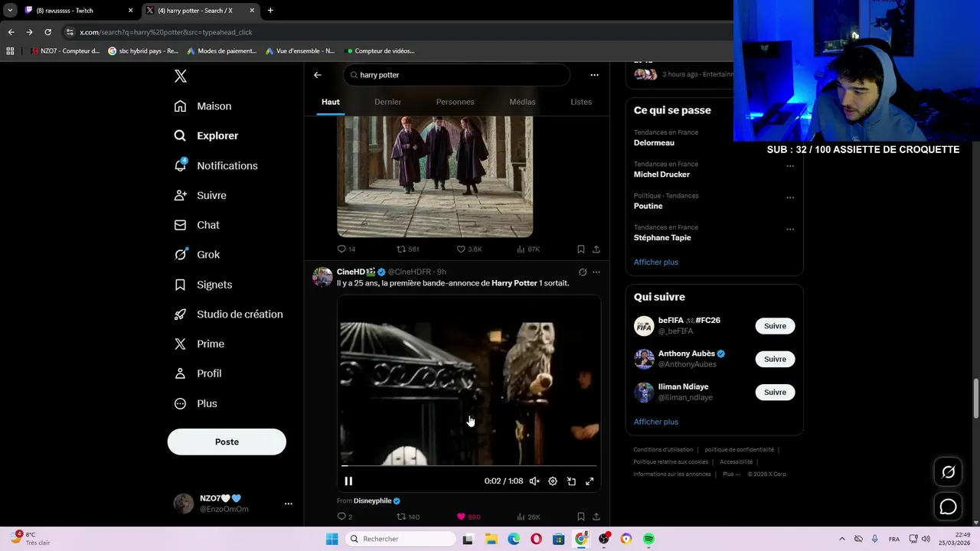Switch to the Personnes tab
The image size is (980, 551).
tap(455, 102)
